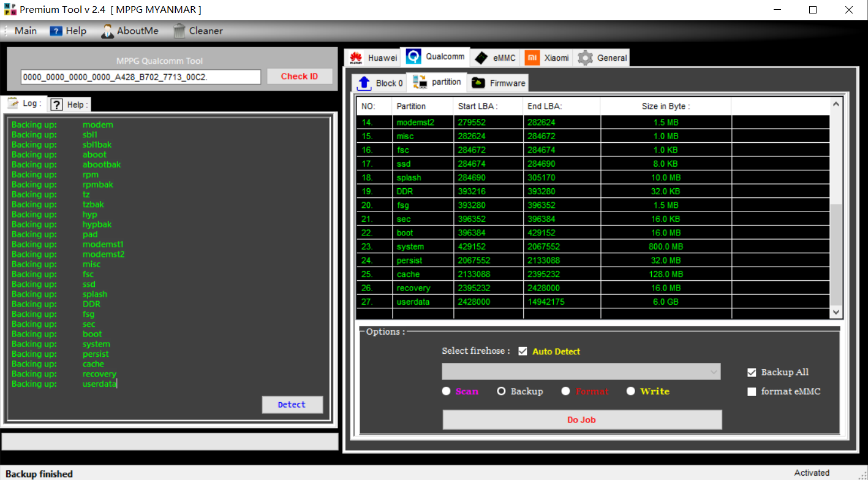The height and width of the screenshot is (480, 868).
Task: Select the Scan radio button
Action: pos(447,391)
